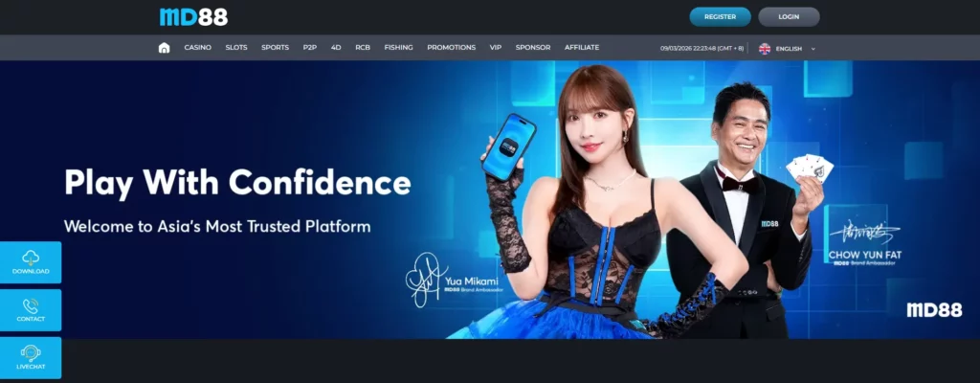Click the date and time display
Image resolution: width=980 pixels, height=383 pixels.
702,49
